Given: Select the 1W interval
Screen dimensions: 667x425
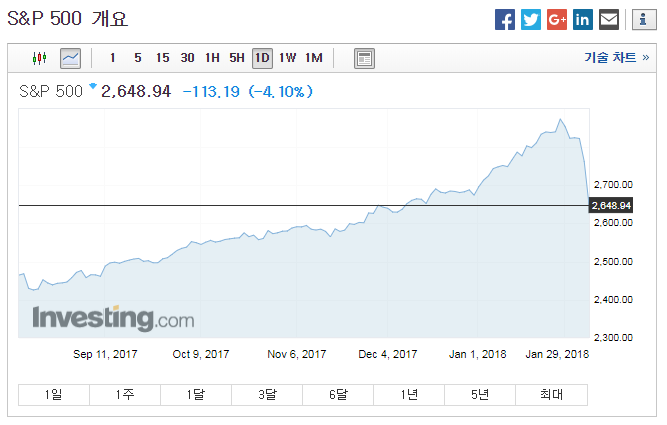Looking at the screenshot, I should coord(288,58).
